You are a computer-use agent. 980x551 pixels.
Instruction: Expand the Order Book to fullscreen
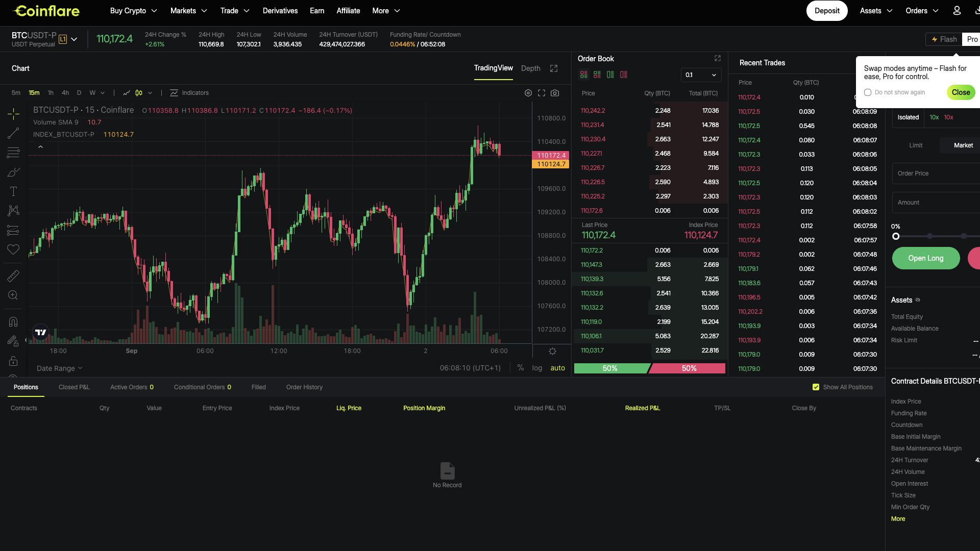[717, 58]
